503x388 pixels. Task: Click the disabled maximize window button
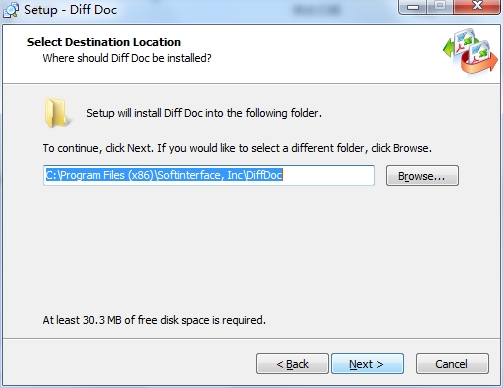click(x=440, y=7)
